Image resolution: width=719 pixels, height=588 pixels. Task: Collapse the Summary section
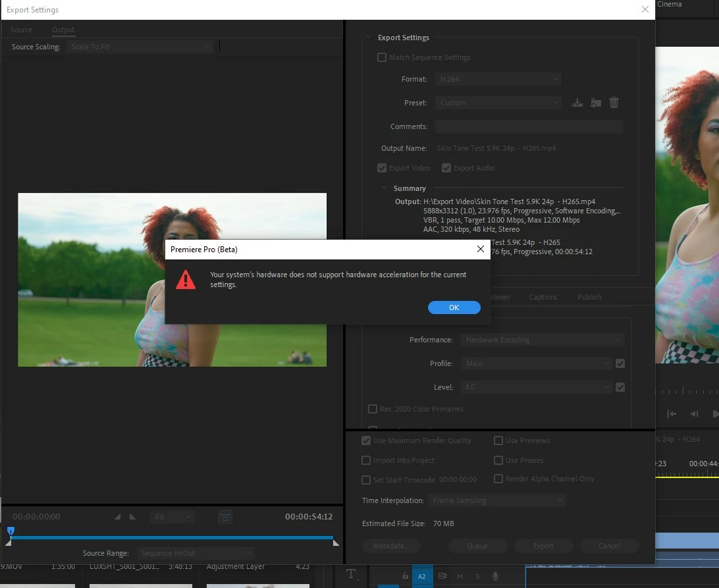(x=385, y=188)
